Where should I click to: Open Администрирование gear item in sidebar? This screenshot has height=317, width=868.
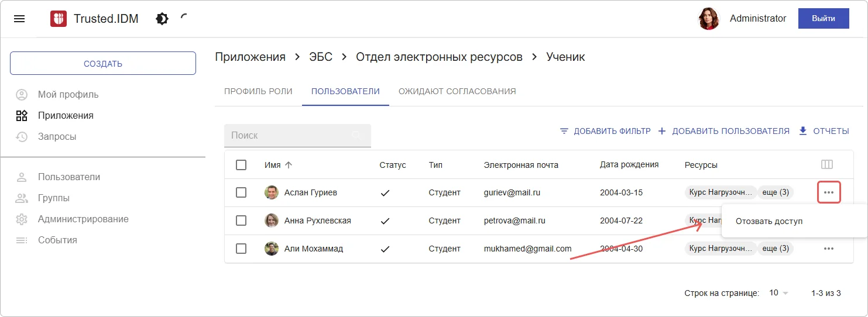coord(83,219)
